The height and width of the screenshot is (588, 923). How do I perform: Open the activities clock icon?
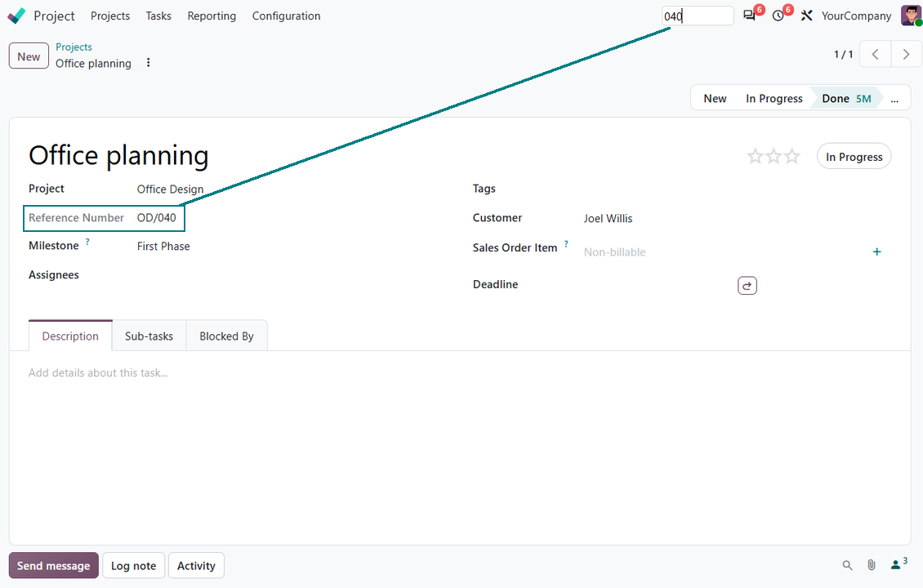click(x=778, y=16)
